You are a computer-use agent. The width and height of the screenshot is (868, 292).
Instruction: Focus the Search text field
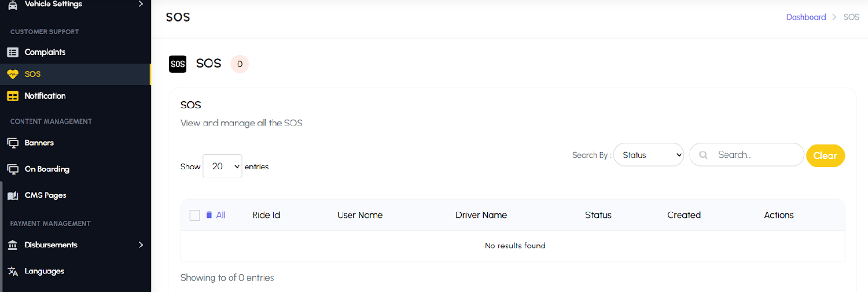coord(746,155)
